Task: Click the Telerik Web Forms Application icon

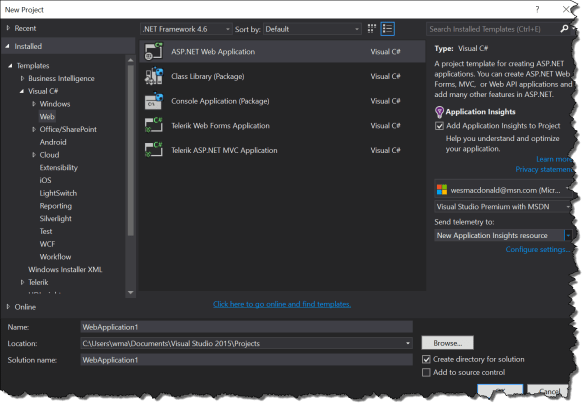Action: (153, 126)
